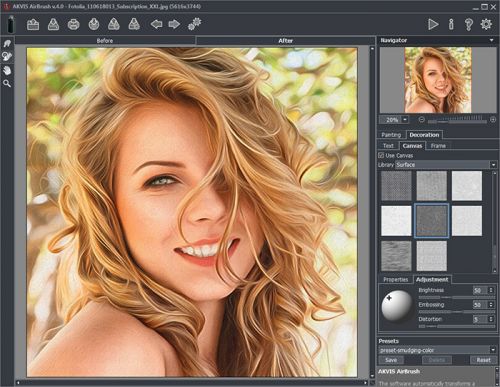Switch to the Adjustment tab
Viewport: 500px width, 387px height.
432,279
